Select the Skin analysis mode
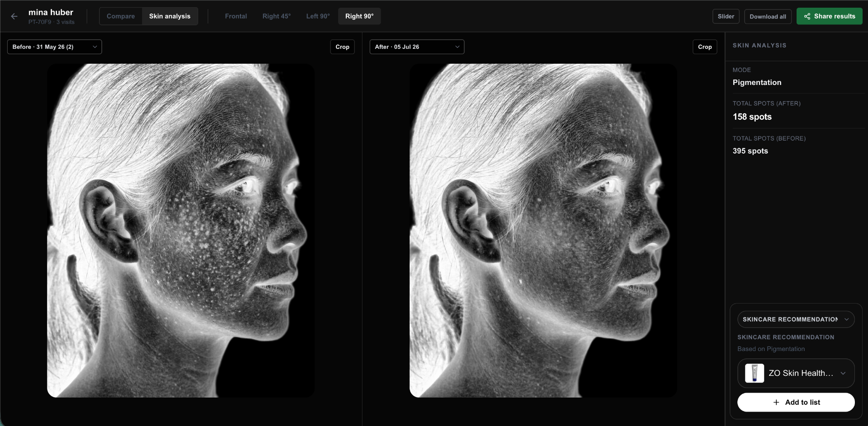The image size is (868, 426). point(170,16)
